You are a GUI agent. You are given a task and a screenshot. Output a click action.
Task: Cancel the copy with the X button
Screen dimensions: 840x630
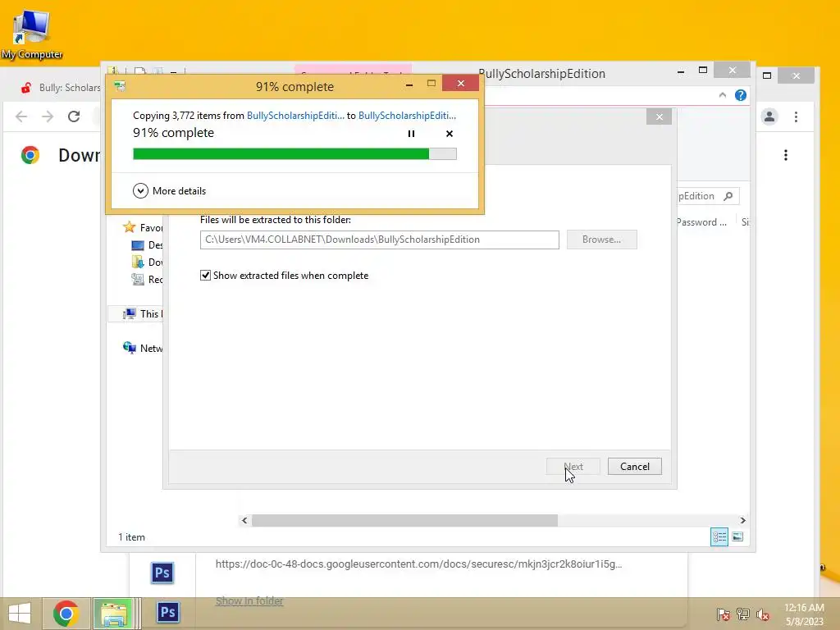point(450,134)
